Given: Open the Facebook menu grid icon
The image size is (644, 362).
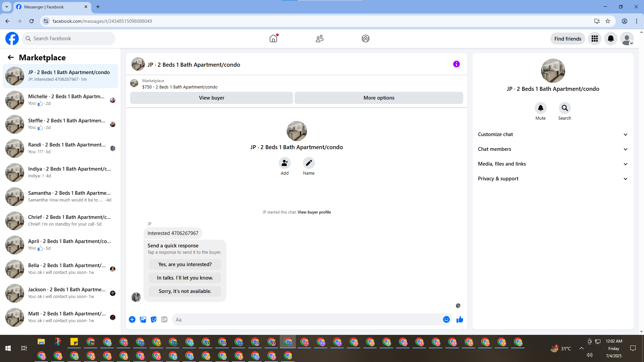Looking at the screenshot, I should tap(594, 39).
